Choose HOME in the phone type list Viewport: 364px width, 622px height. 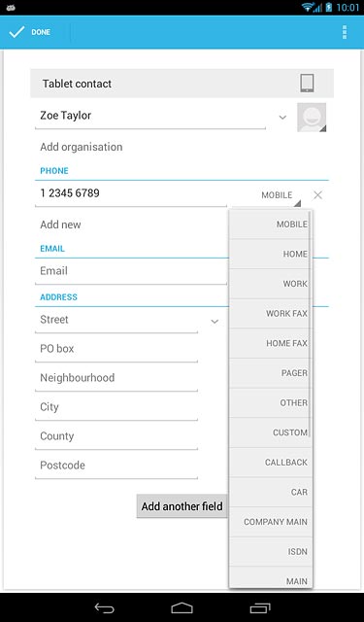point(271,254)
